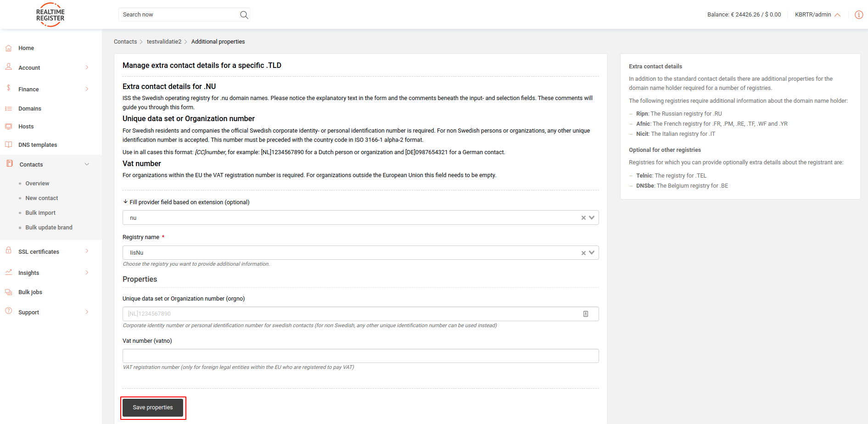
Task: Click the search magnifier icon
Action: (x=244, y=14)
